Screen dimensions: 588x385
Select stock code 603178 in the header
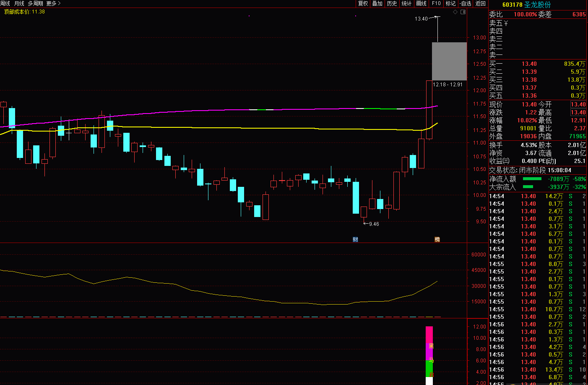(x=513, y=5)
